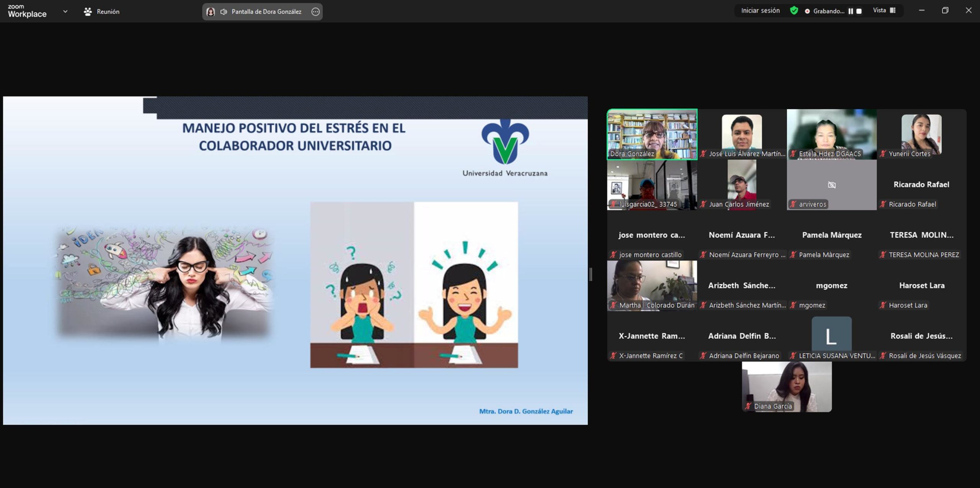The image size is (980, 488).
Task: Click muted mic icon on José Luis Álvarez
Action: pos(703,154)
